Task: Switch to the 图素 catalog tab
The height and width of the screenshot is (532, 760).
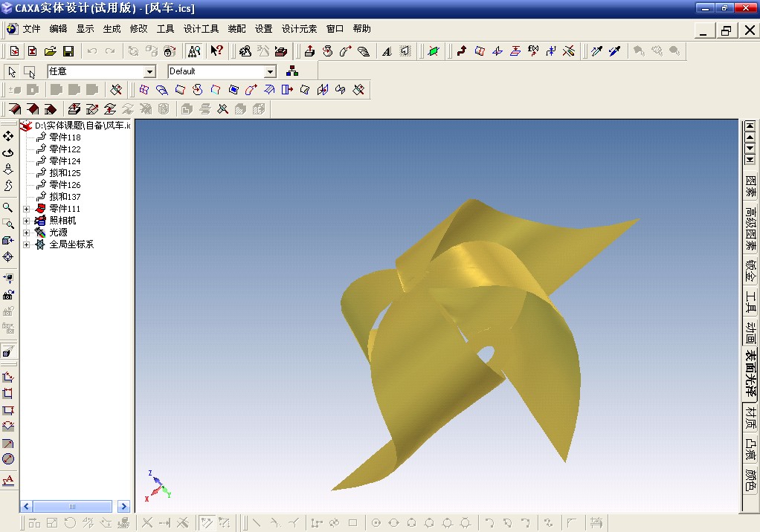Action: pos(750,186)
